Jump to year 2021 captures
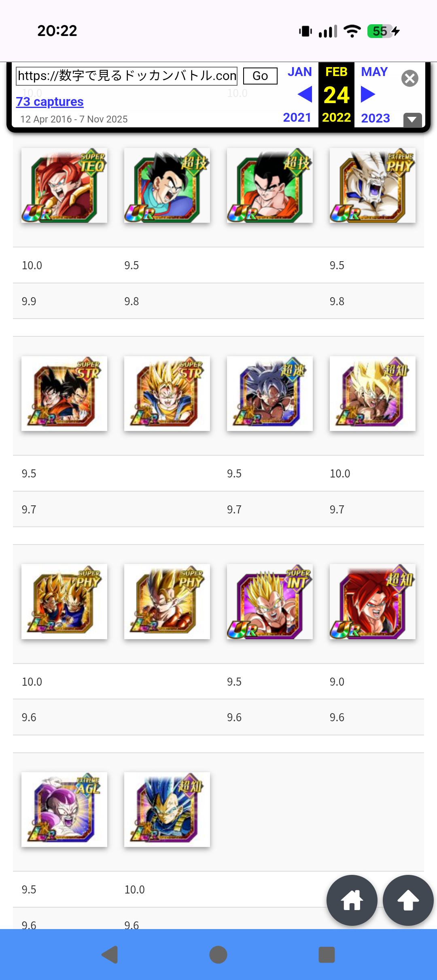 tap(297, 118)
